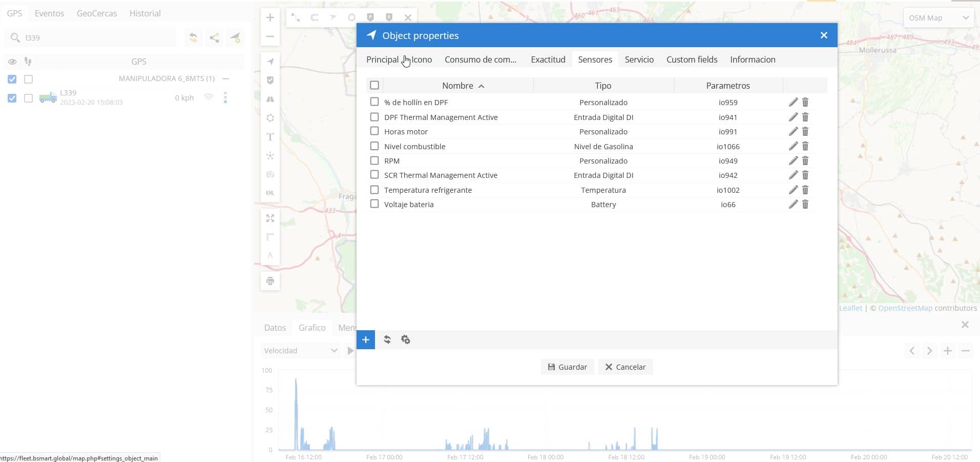Delete DPF Thermal Management Active sensor

click(805, 117)
